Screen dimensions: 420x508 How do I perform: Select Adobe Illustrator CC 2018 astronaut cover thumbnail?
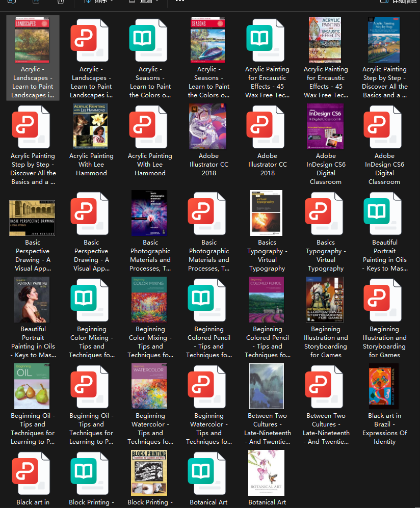(x=208, y=126)
